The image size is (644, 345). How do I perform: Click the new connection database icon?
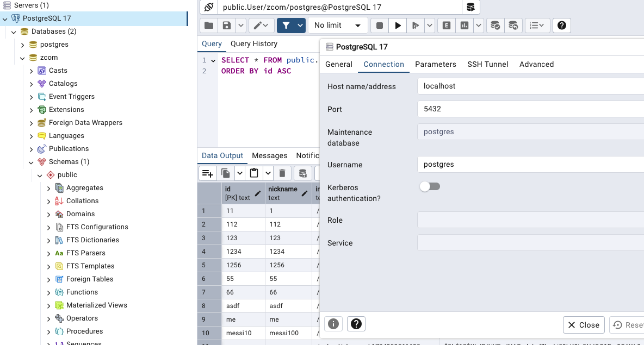(470, 7)
